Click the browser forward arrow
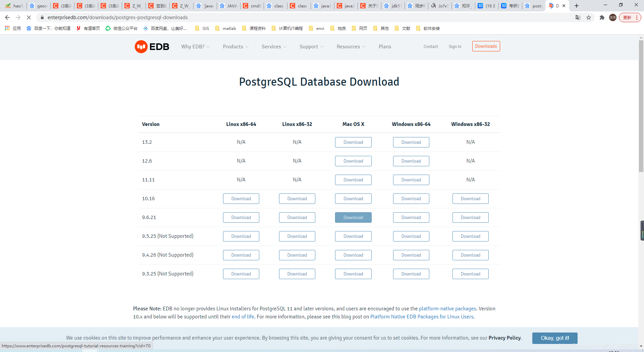 [x=18, y=17]
